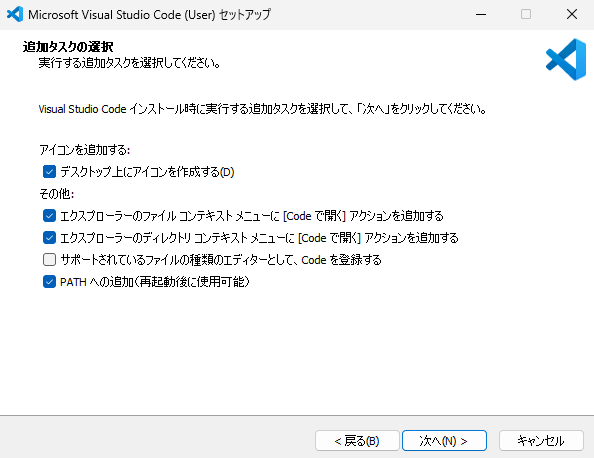Untick the file context menu 'Code で開く' checkbox
This screenshot has height=458, width=594.
(49, 216)
